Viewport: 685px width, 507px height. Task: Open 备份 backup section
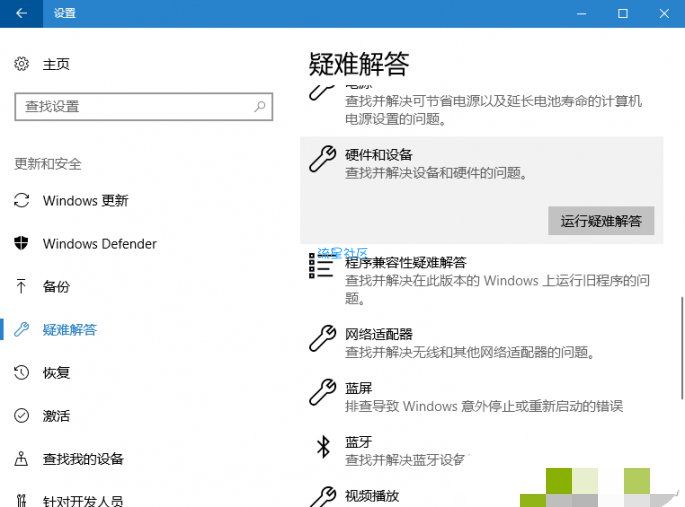coord(56,286)
